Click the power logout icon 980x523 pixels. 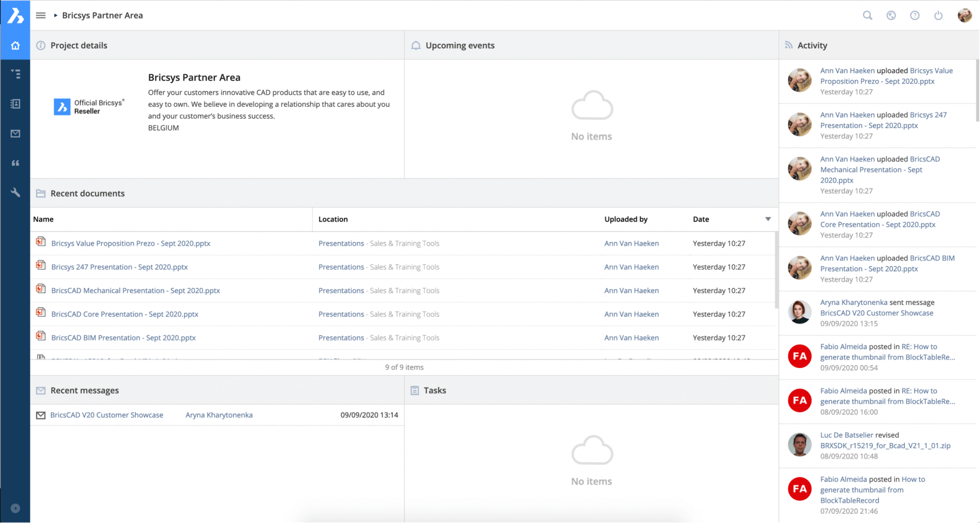point(938,15)
